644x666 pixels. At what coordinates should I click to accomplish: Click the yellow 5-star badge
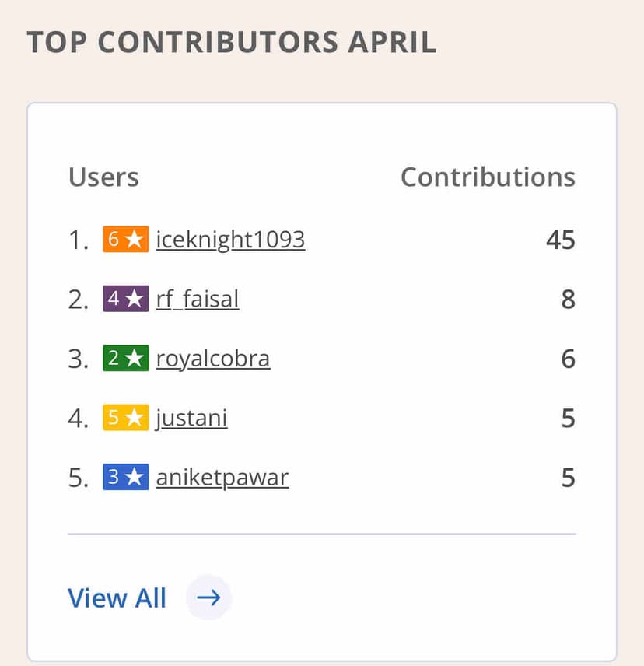pos(125,419)
